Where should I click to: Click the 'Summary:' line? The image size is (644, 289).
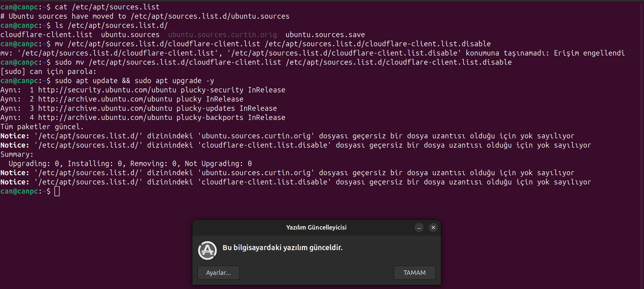[17, 154]
